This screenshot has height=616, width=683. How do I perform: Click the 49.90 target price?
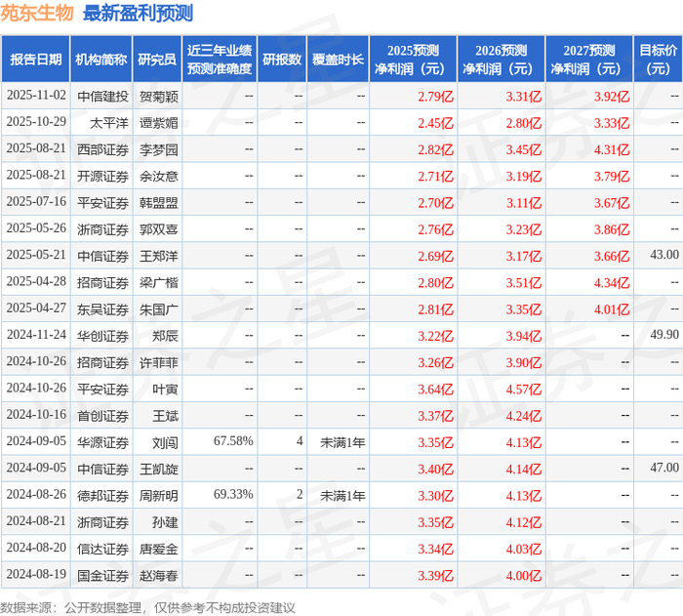(x=664, y=335)
